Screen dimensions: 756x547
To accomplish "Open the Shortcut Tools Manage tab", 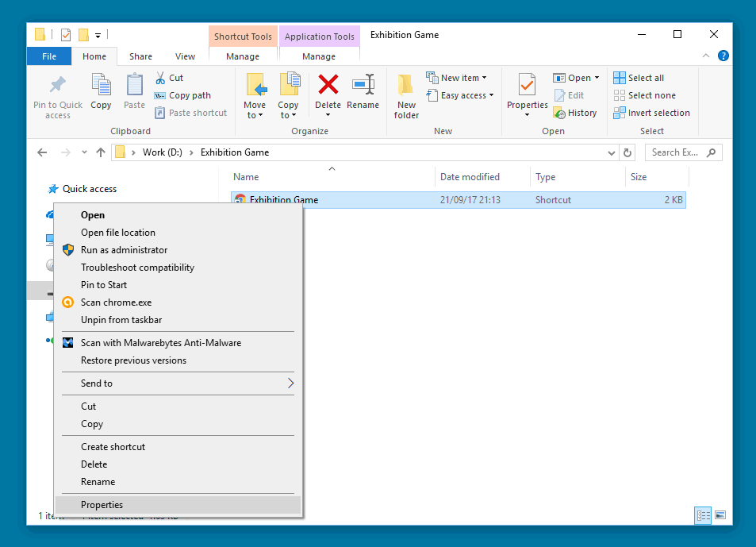I will (x=243, y=56).
